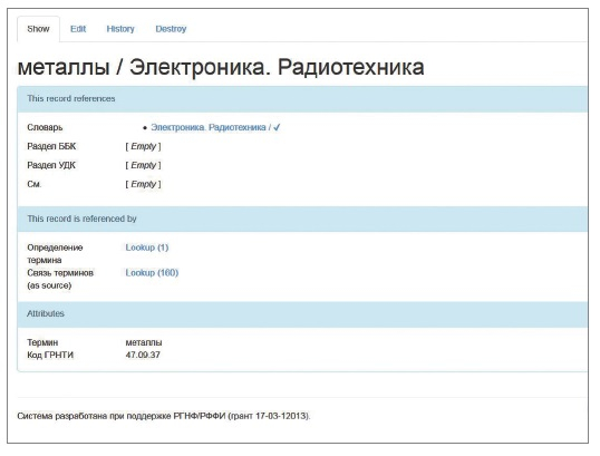The height and width of the screenshot is (456, 600).
Task: Open Lookup (1) for Определение термина
Action: click(x=147, y=247)
